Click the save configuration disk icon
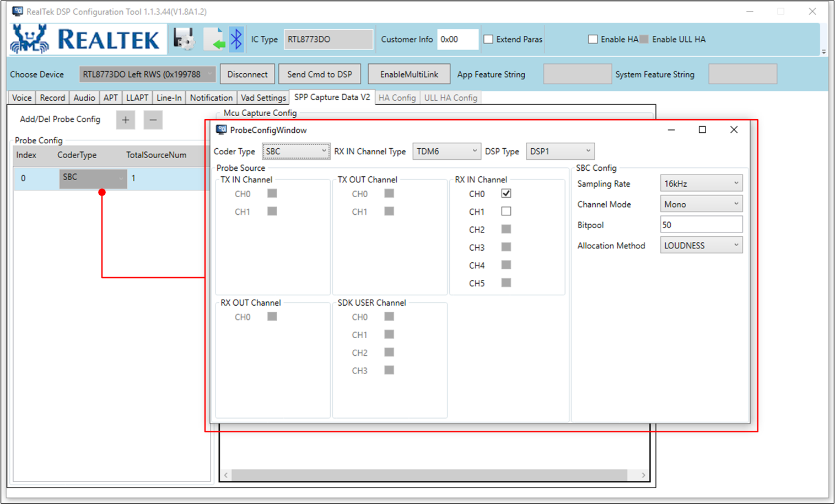Screen dimensions: 835x504 (184, 39)
